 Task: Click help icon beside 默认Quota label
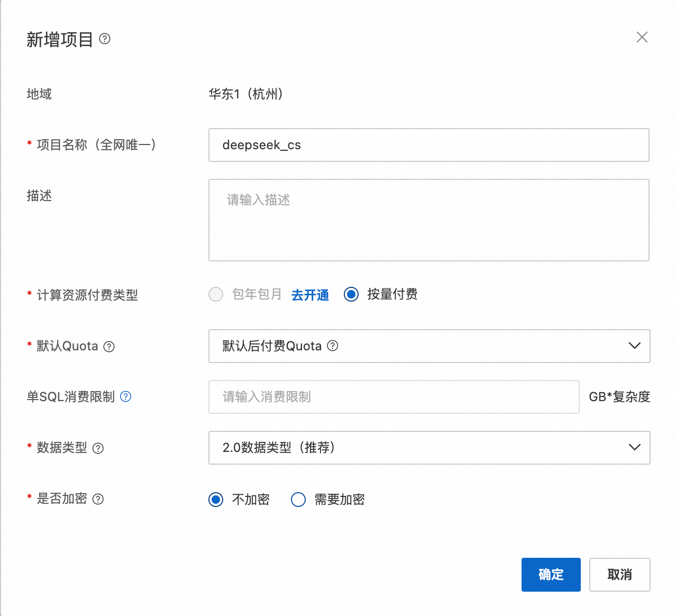[109, 347]
